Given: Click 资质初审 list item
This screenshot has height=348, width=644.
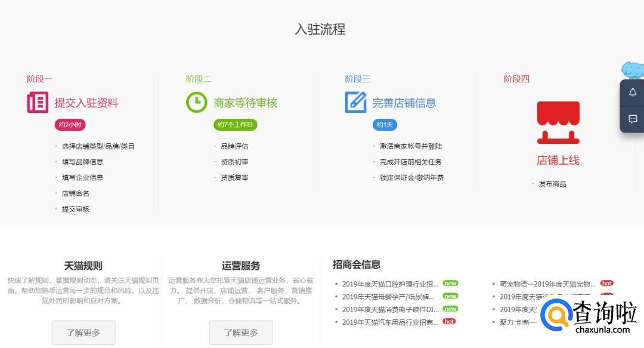Looking at the screenshot, I should click(234, 162).
